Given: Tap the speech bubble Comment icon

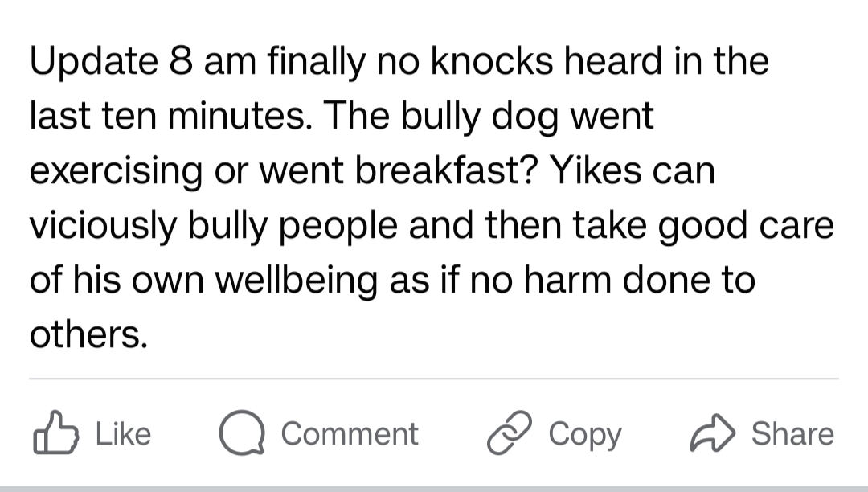Looking at the screenshot, I should point(242,434).
